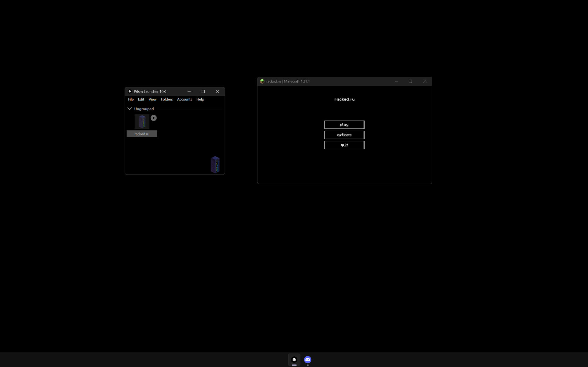Open the View menu

point(152,99)
